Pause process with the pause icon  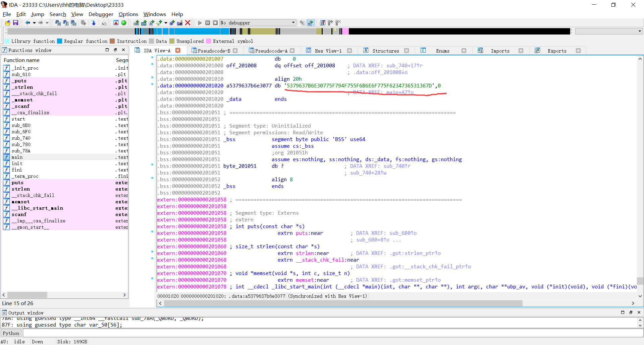208,23
